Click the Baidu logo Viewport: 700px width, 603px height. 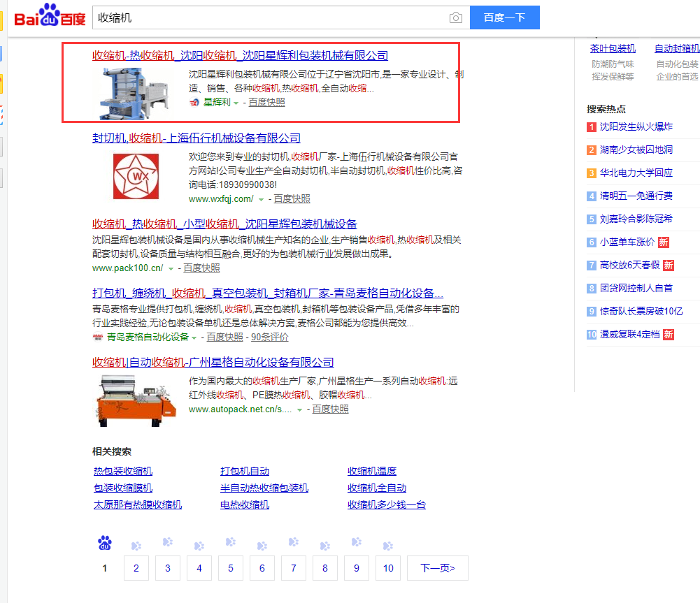click(49, 17)
